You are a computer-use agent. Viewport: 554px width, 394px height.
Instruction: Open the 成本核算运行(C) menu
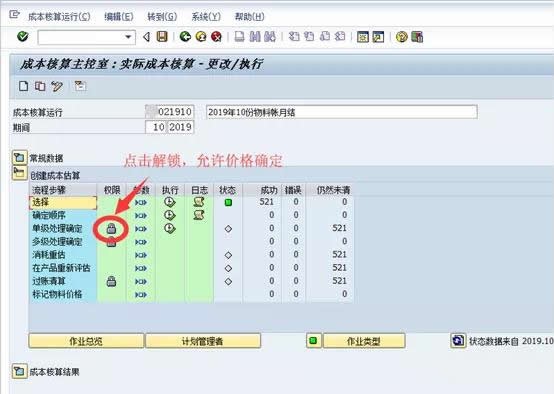pyautogui.click(x=59, y=17)
